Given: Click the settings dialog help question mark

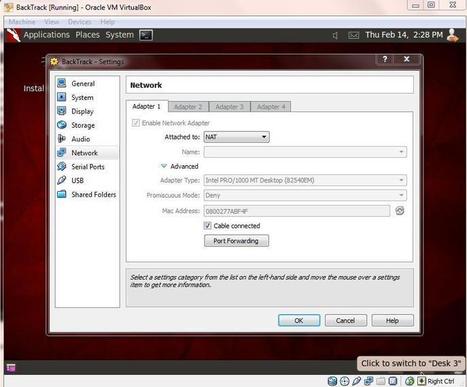Looking at the screenshot, I should coord(385,59).
